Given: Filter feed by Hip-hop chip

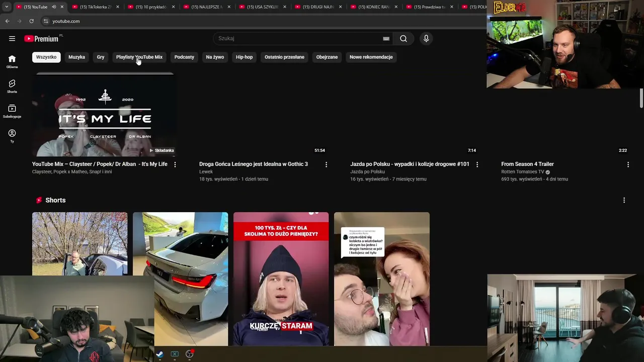Looking at the screenshot, I should pos(245,57).
